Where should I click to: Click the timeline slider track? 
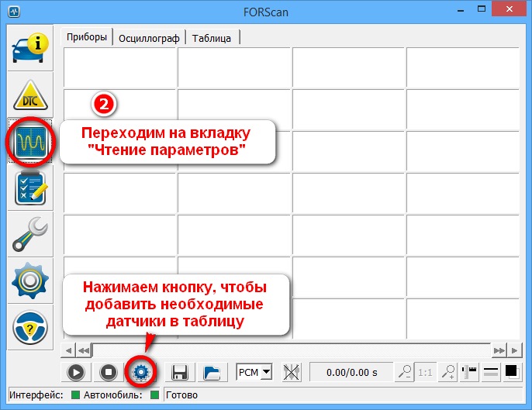(292, 350)
